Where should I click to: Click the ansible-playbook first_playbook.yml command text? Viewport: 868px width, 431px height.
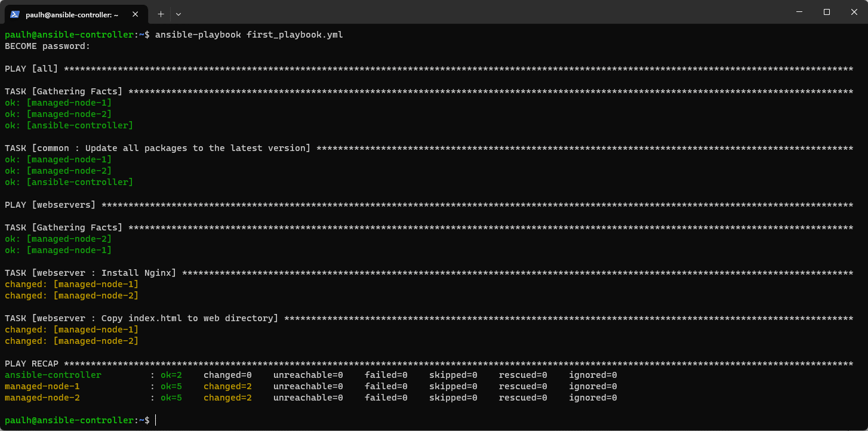click(248, 35)
